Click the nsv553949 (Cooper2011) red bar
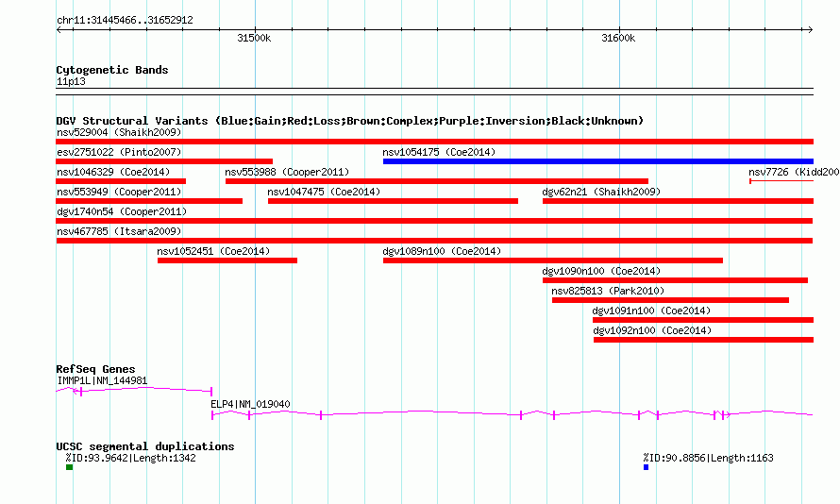Image resolution: width=840 pixels, height=504 pixels. [x=149, y=201]
